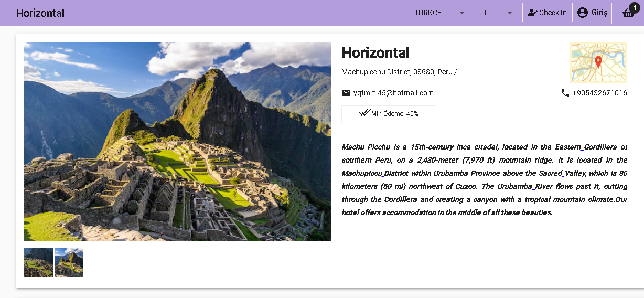The width and height of the screenshot is (644, 298).
Task: Click the phone handset icon
Action: (565, 93)
